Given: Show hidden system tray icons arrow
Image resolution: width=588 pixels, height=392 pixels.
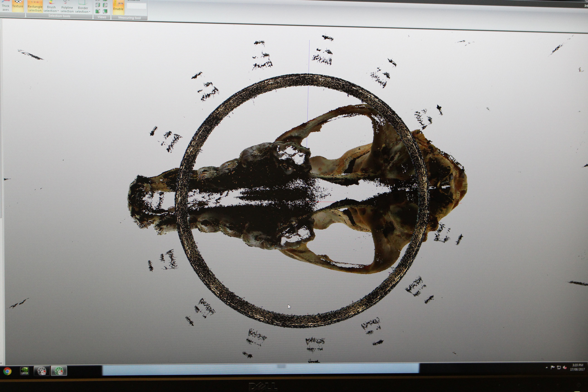Looking at the screenshot, I should (547, 367).
